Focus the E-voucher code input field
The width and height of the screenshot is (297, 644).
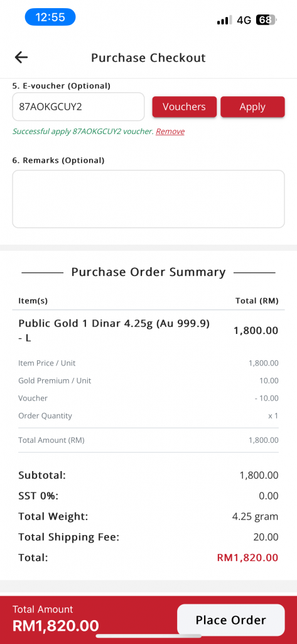coord(78,107)
